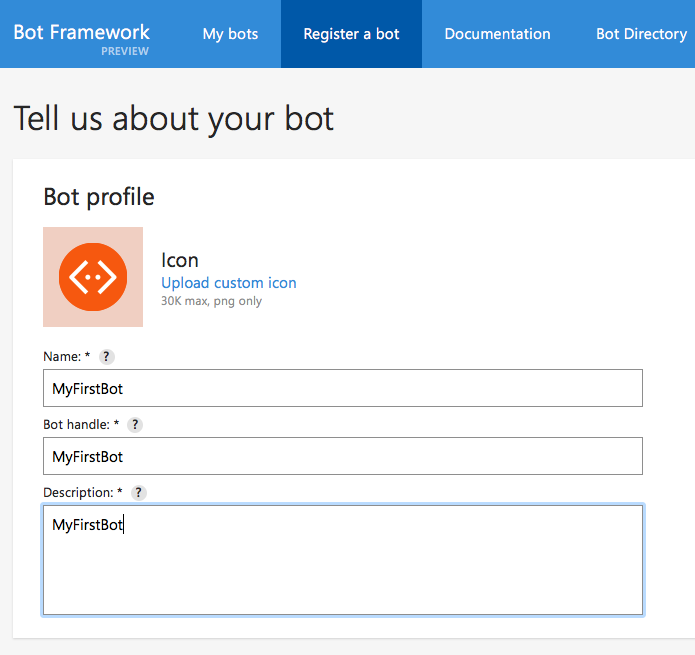Click the 'Icon' label text
This screenshot has width=695, height=655.
[x=180, y=260]
